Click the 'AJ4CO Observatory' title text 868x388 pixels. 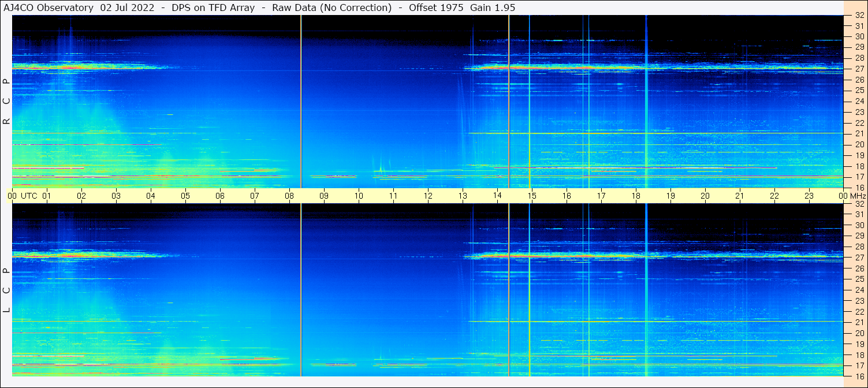pyautogui.click(x=49, y=8)
